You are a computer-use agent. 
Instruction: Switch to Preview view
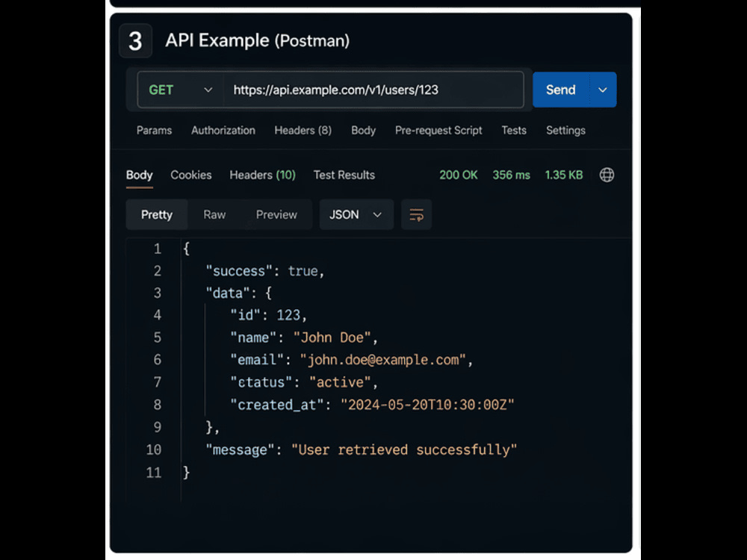coord(276,215)
